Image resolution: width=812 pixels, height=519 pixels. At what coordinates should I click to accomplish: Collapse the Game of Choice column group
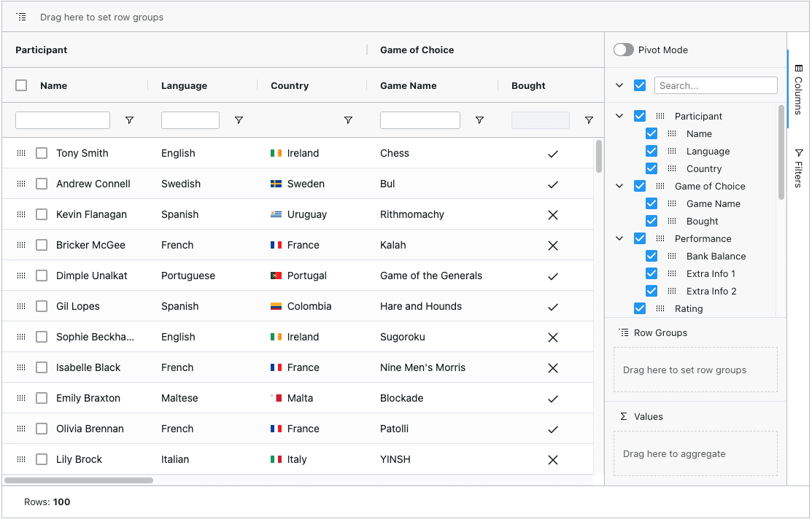(x=619, y=186)
